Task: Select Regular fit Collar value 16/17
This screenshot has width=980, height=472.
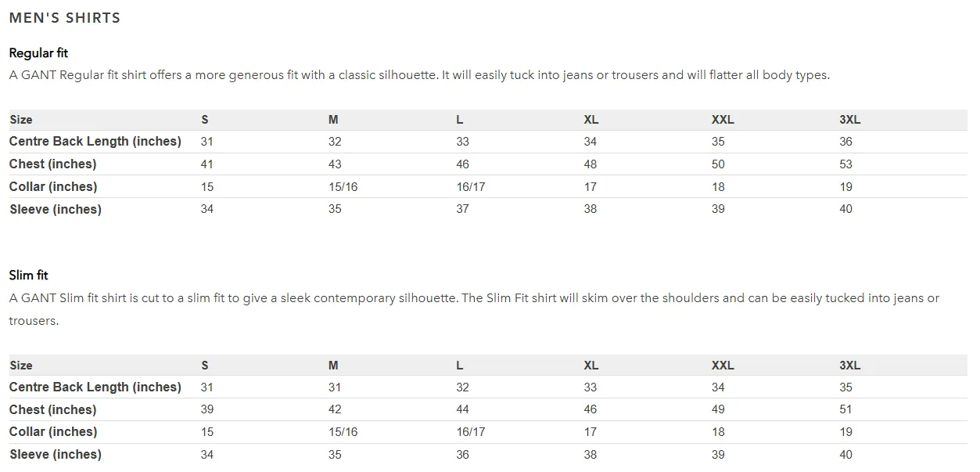Action: 471,187
